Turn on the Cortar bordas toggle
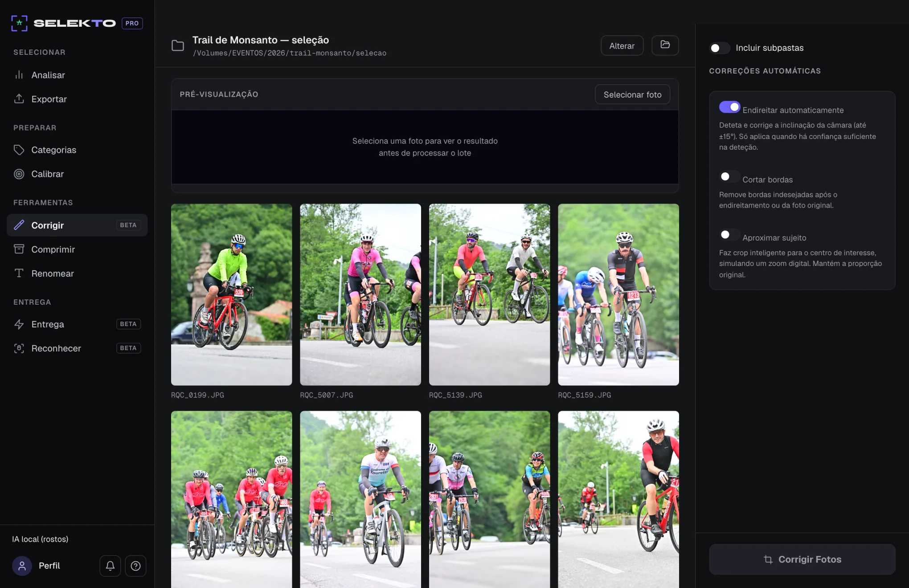 pos(729,176)
